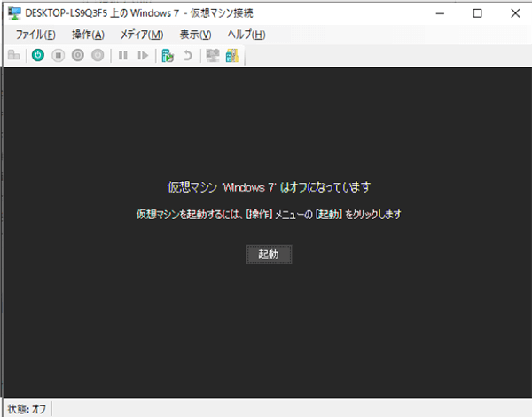Click the VM connection title bar icon
The image size is (532, 417).
point(14,13)
